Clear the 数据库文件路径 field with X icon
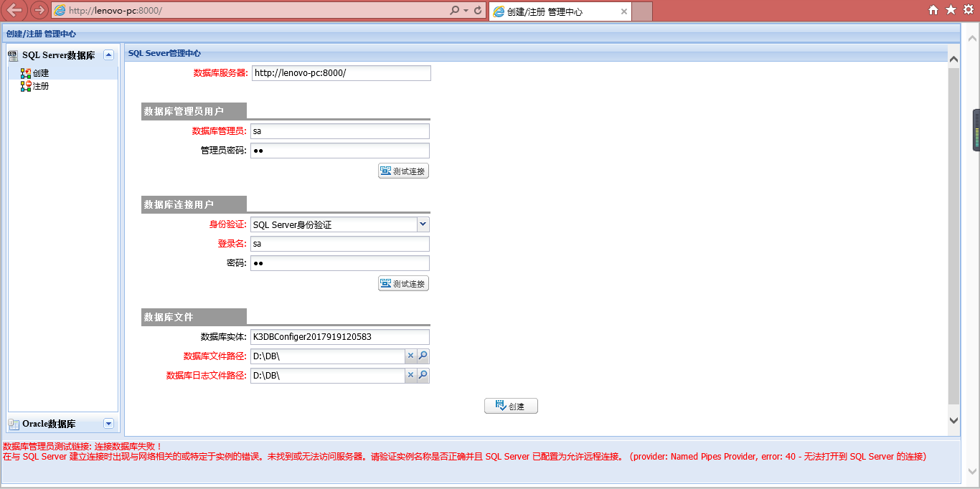980x489 pixels. point(411,356)
